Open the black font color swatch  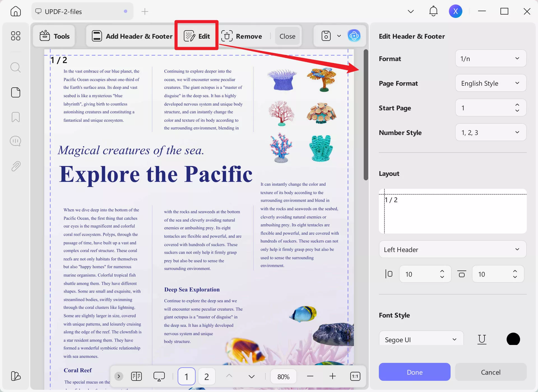click(x=513, y=339)
